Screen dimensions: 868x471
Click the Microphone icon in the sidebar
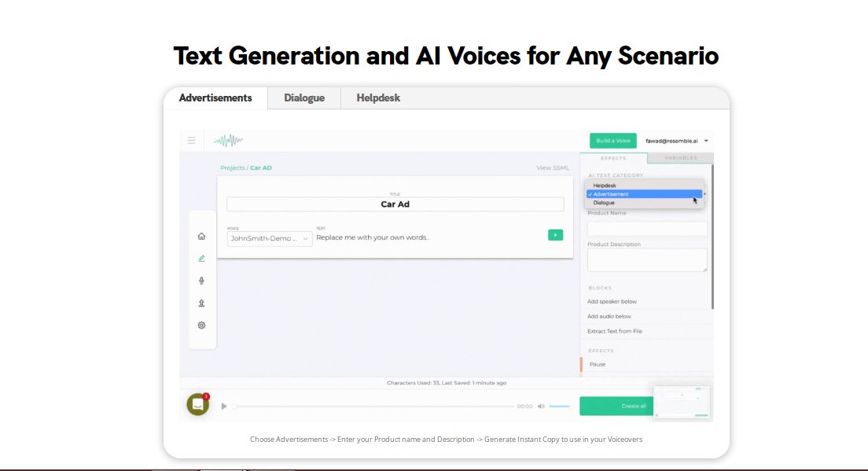(201, 280)
